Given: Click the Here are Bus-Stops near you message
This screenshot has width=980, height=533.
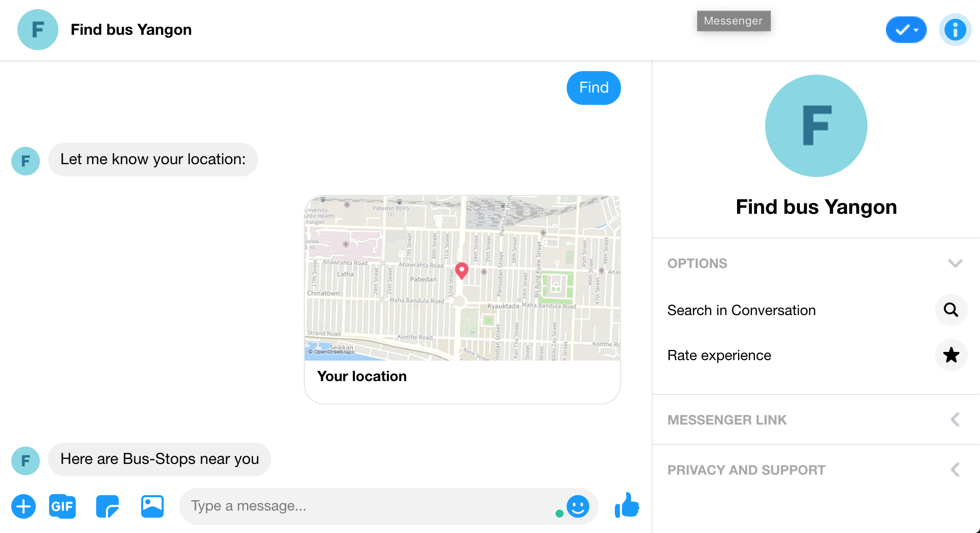Looking at the screenshot, I should click(160, 459).
